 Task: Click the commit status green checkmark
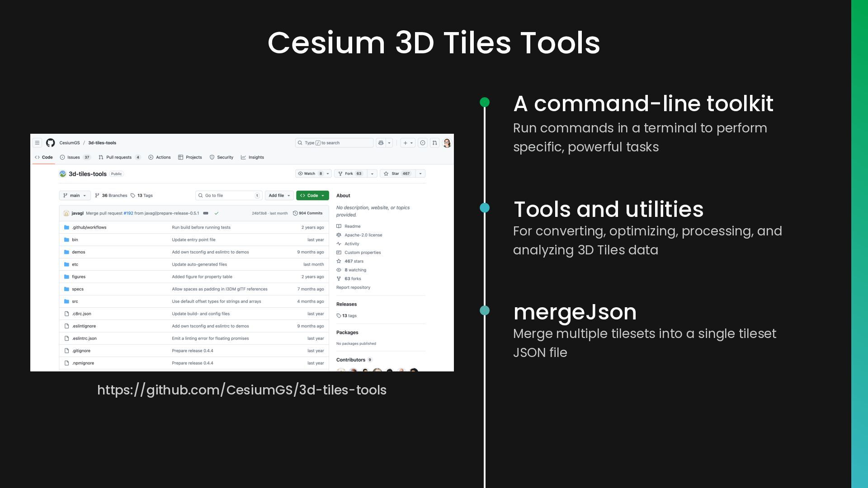[x=217, y=213]
